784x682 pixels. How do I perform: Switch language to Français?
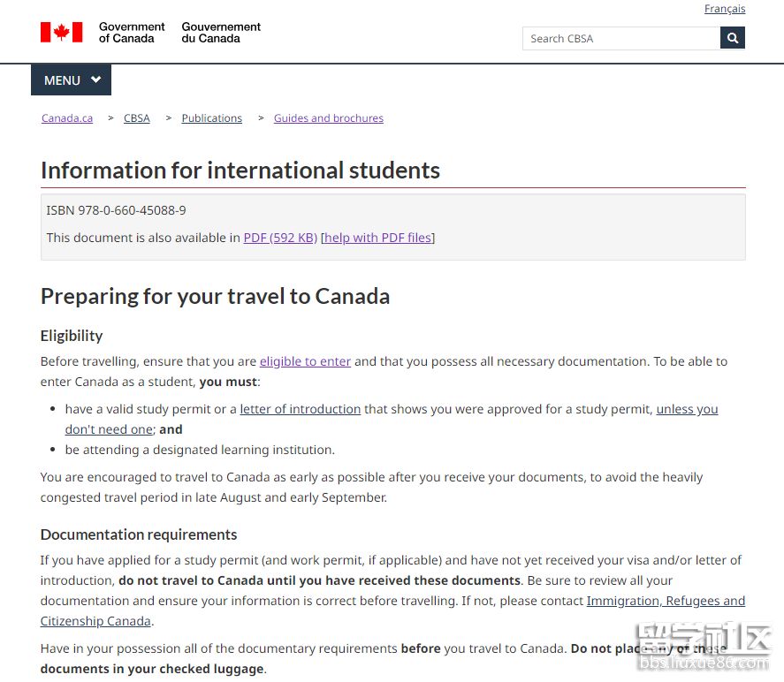[x=725, y=9]
